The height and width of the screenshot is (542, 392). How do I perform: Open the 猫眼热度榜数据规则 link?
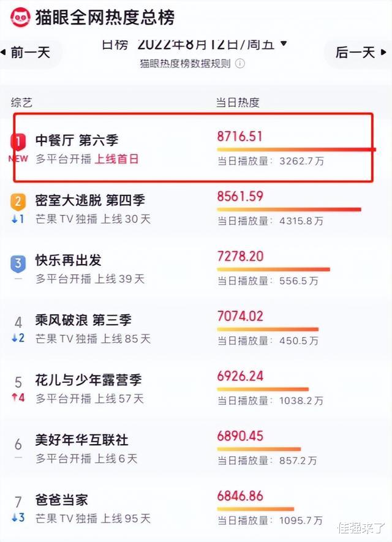[x=186, y=64]
